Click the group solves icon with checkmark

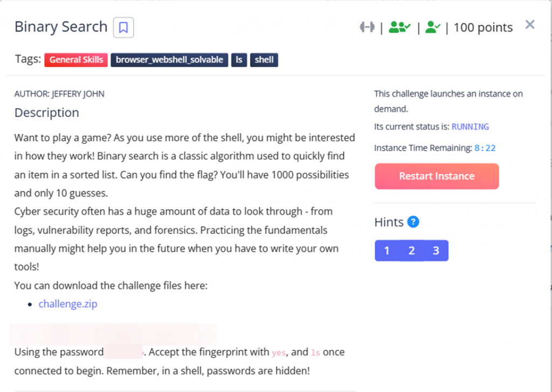[x=399, y=27]
